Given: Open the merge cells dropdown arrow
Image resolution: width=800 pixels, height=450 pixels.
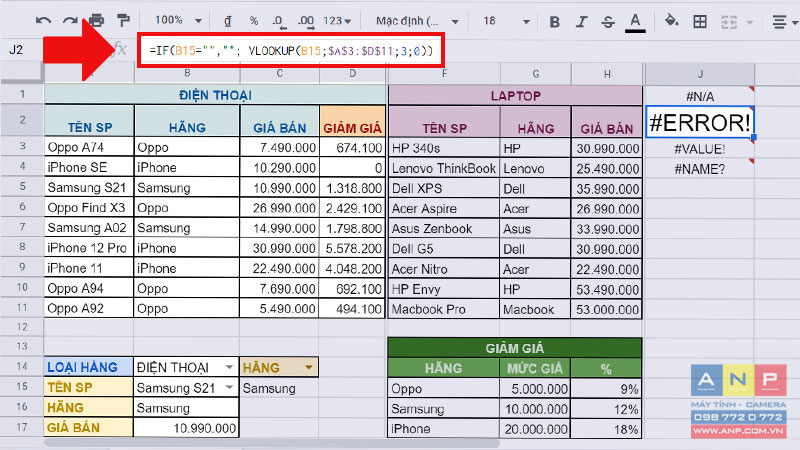Looking at the screenshot, I should click(x=749, y=22).
